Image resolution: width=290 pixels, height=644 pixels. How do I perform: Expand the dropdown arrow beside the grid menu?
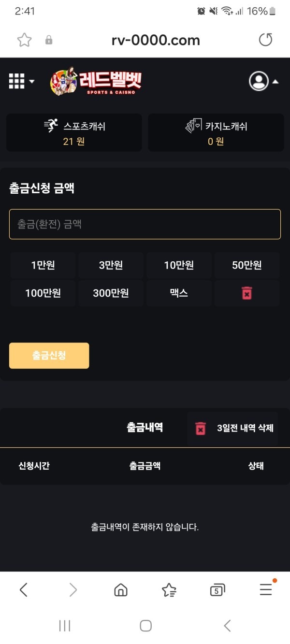31,81
